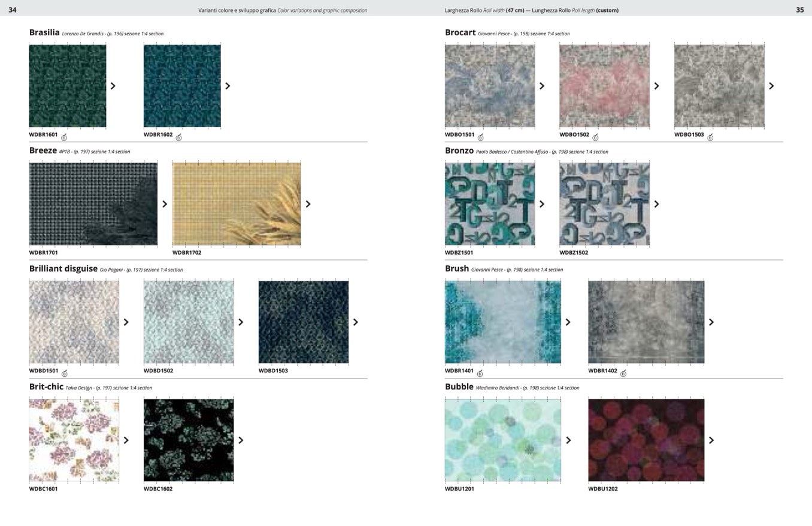Click the arrow next to the red Bubble swatch
Image resolution: width=812 pixels, height=526 pixels.
tap(711, 440)
